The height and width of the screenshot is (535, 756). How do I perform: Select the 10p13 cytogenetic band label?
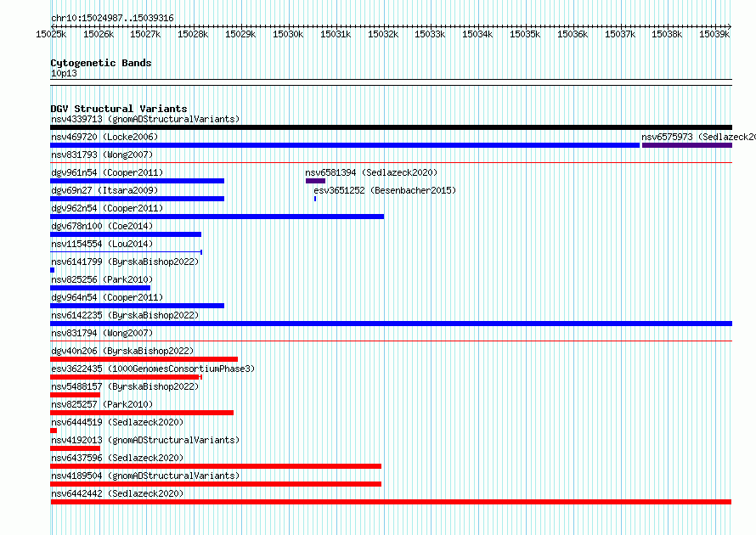tap(64, 73)
